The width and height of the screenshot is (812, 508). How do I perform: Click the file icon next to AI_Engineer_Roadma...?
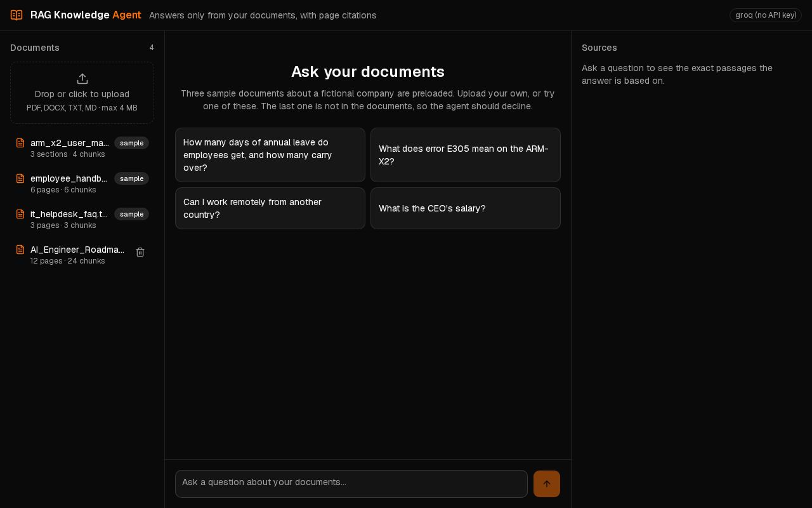(x=20, y=250)
